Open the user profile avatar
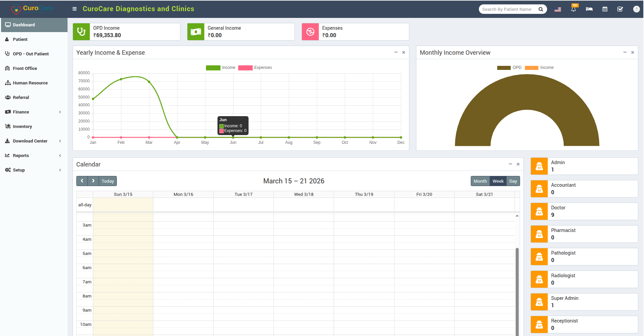Screen dimensions: 644x336 pyautogui.click(x=636, y=9)
